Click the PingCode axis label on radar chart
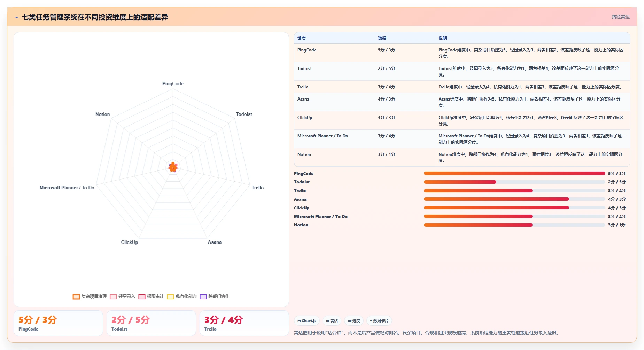Image resolution: width=644 pixels, height=350 pixels. pyautogui.click(x=173, y=83)
